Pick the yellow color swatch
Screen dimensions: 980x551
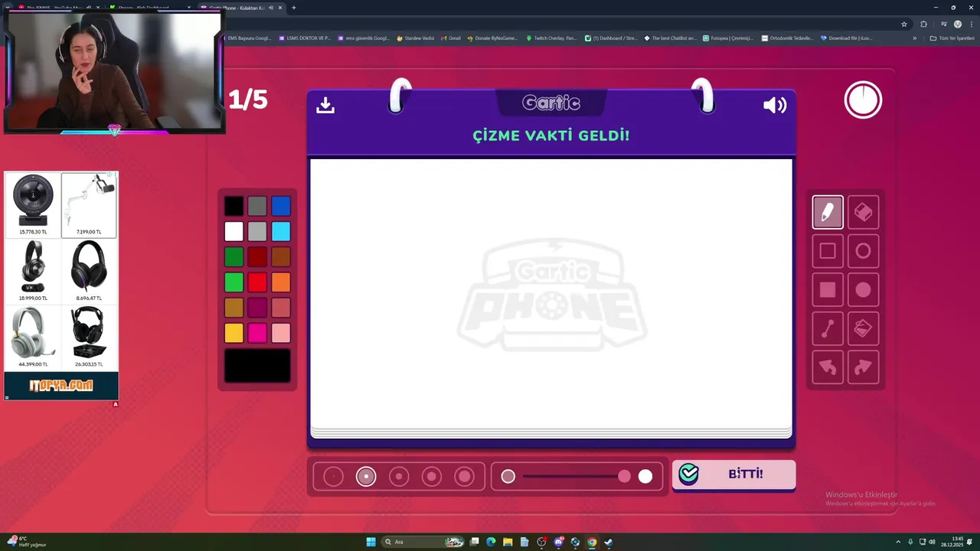pos(234,333)
